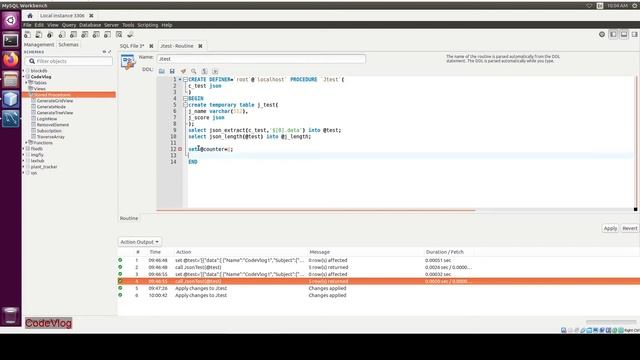Toggle the left sidebar panel
640x360 pixels.
[613, 35]
